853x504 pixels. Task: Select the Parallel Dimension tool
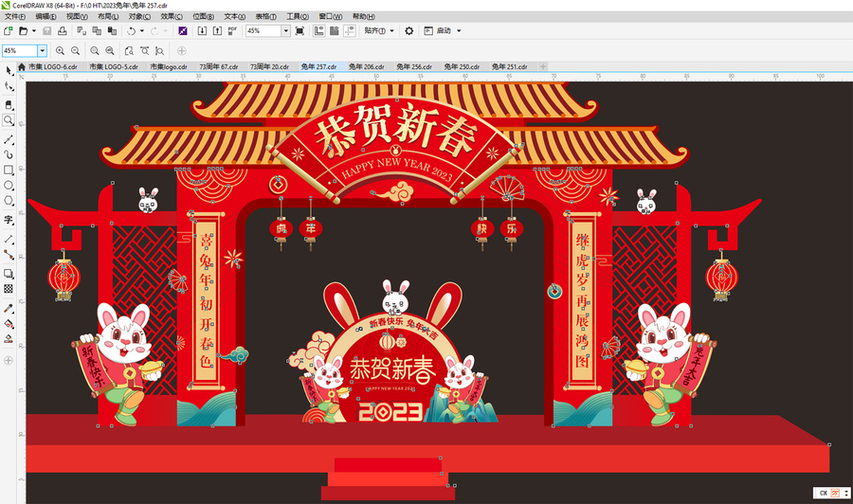pos(9,240)
